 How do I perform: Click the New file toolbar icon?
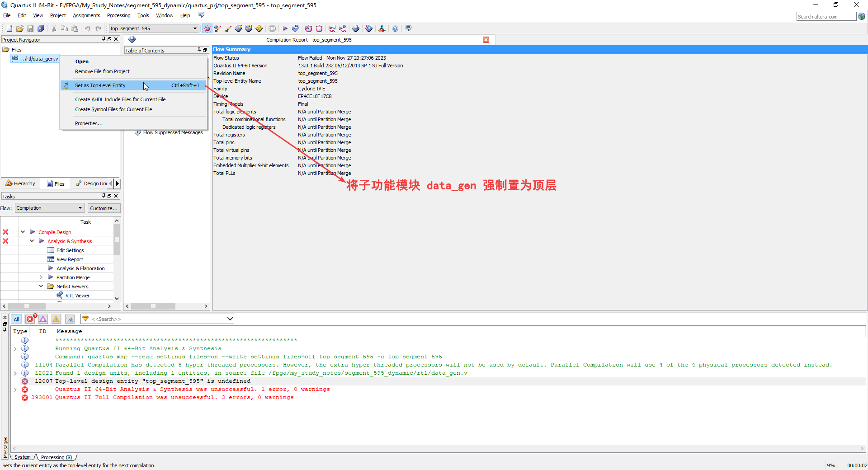(9, 28)
